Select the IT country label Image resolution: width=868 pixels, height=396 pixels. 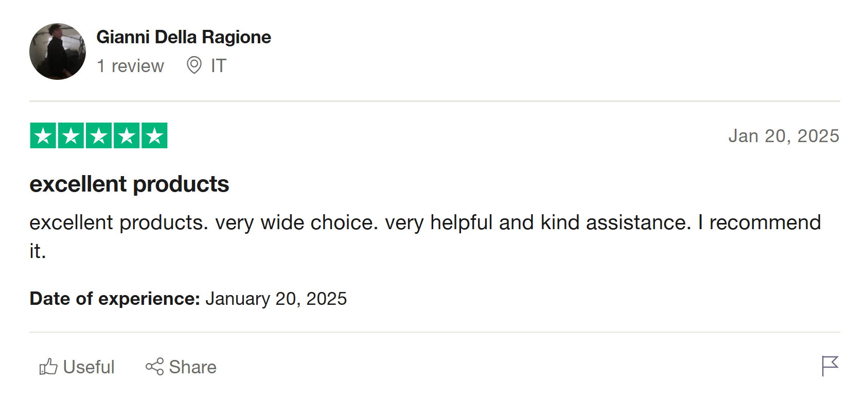(x=218, y=66)
